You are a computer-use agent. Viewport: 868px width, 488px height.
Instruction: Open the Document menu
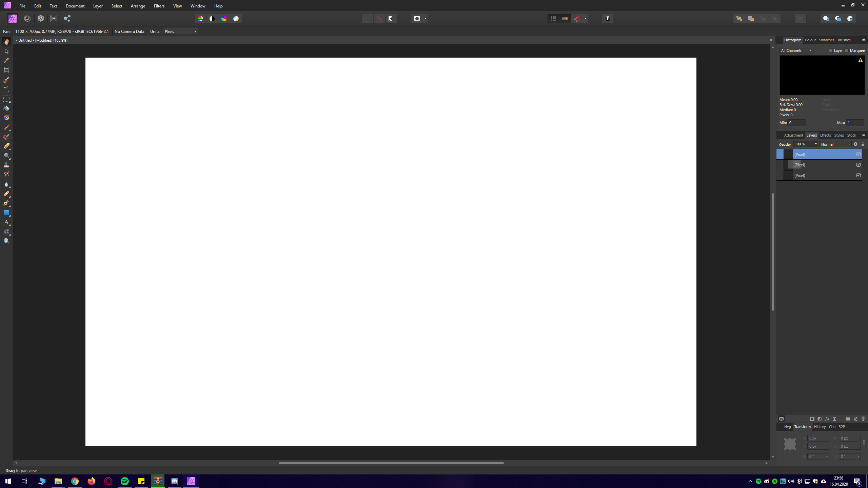coord(75,6)
